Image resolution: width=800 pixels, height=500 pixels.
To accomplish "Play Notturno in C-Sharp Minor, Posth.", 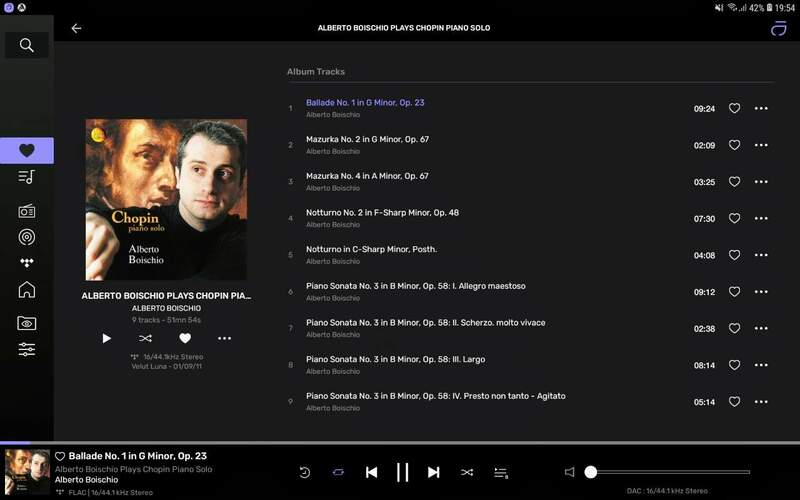I will coord(371,249).
